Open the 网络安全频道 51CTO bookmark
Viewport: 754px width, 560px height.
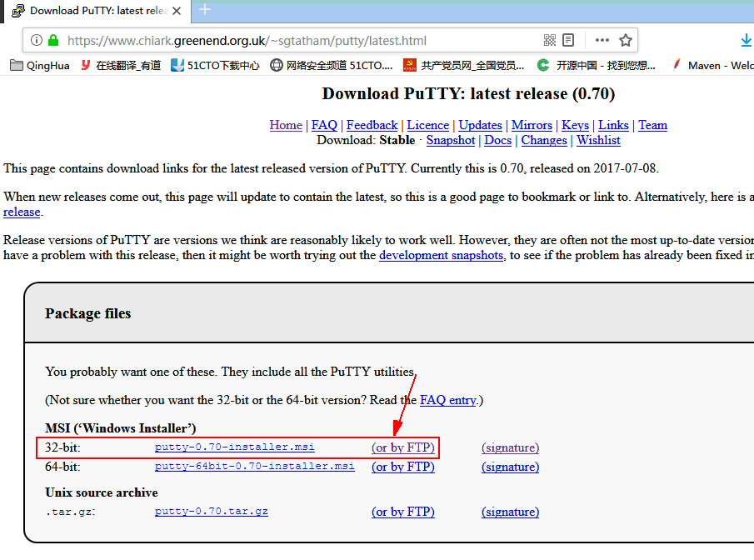point(332,66)
